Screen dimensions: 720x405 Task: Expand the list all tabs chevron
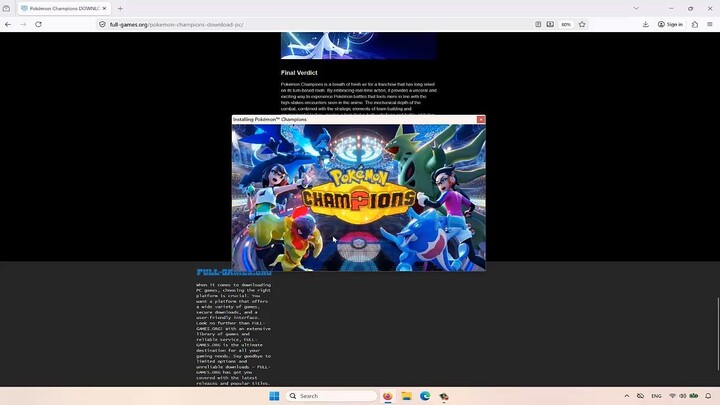(x=636, y=8)
